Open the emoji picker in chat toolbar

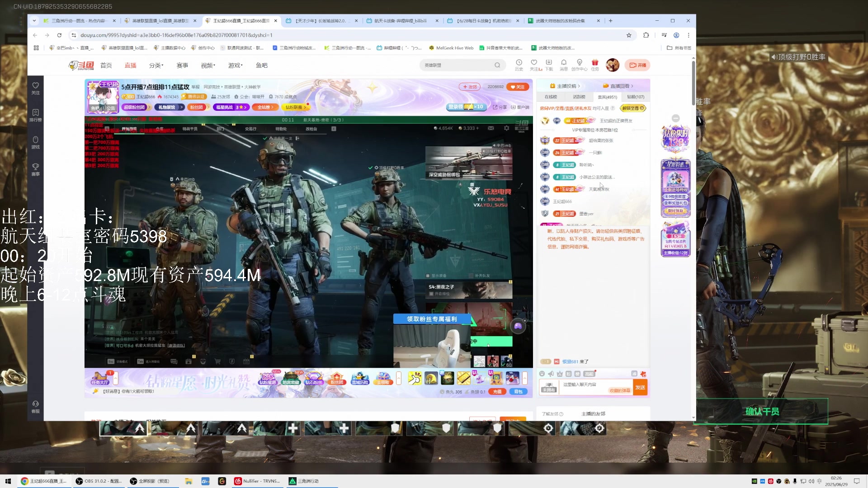[x=542, y=374]
